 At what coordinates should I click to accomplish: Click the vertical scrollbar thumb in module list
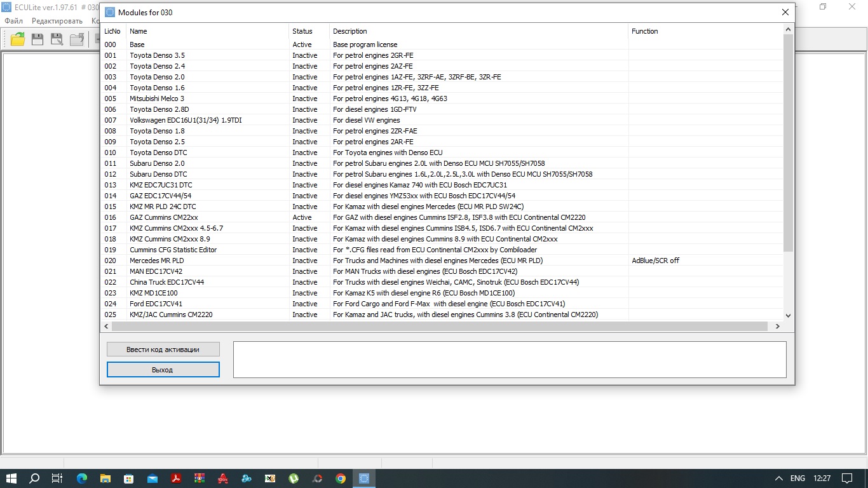click(x=788, y=143)
